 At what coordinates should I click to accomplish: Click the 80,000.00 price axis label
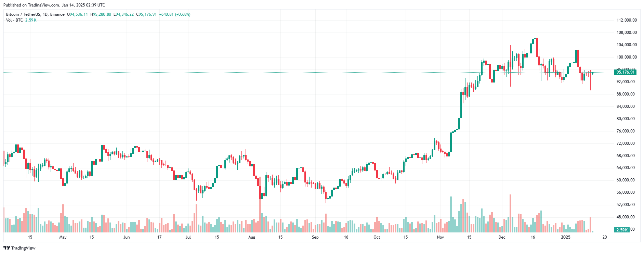click(x=626, y=119)
